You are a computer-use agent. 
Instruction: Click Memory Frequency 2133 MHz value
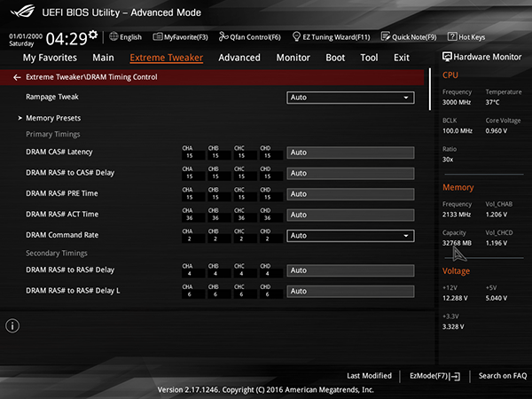457,215
